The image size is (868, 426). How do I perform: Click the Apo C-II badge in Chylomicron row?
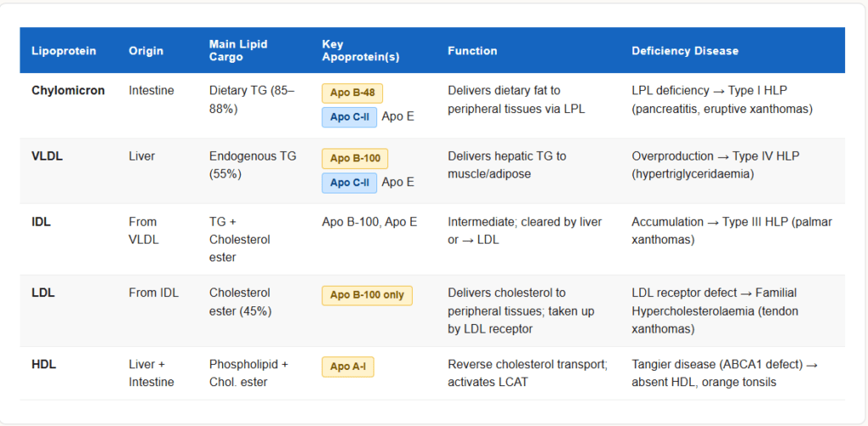(349, 117)
